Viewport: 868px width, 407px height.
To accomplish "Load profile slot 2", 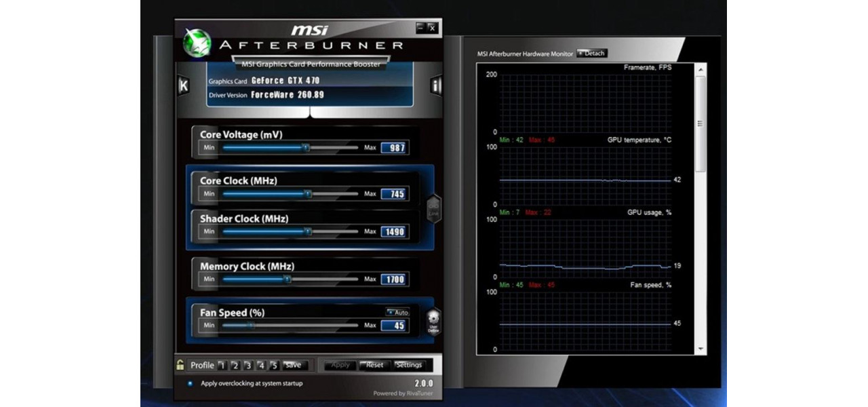I will tap(235, 365).
